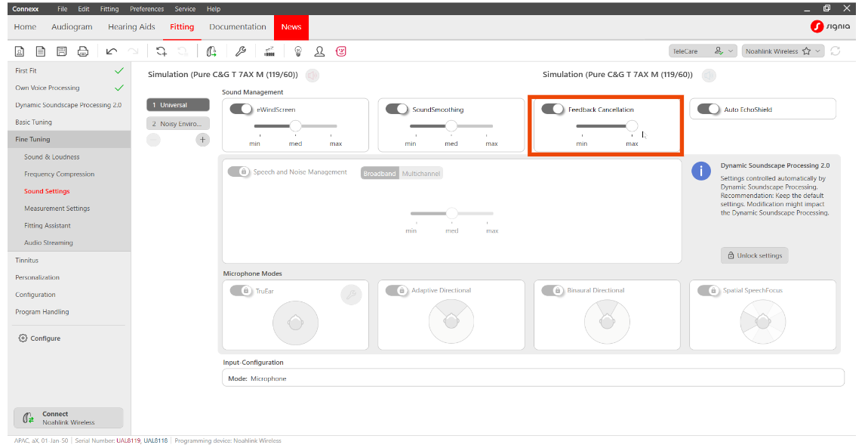Open the Service menu

(185, 9)
